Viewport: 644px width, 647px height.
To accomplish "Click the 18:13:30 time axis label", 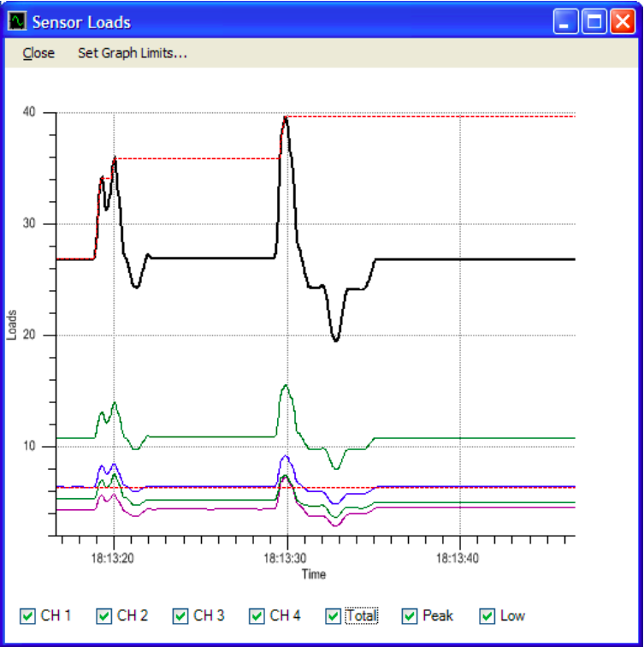I will 285,558.
